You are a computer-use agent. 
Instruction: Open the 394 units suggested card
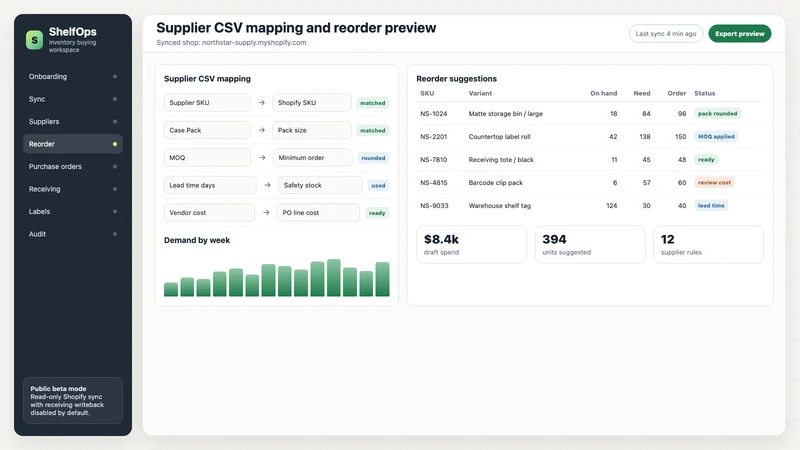(x=590, y=244)
